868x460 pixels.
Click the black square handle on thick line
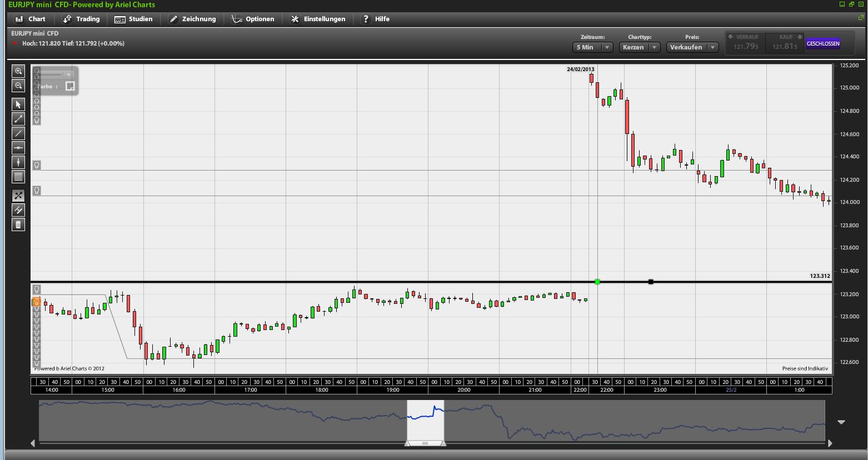tap(651, 282)
